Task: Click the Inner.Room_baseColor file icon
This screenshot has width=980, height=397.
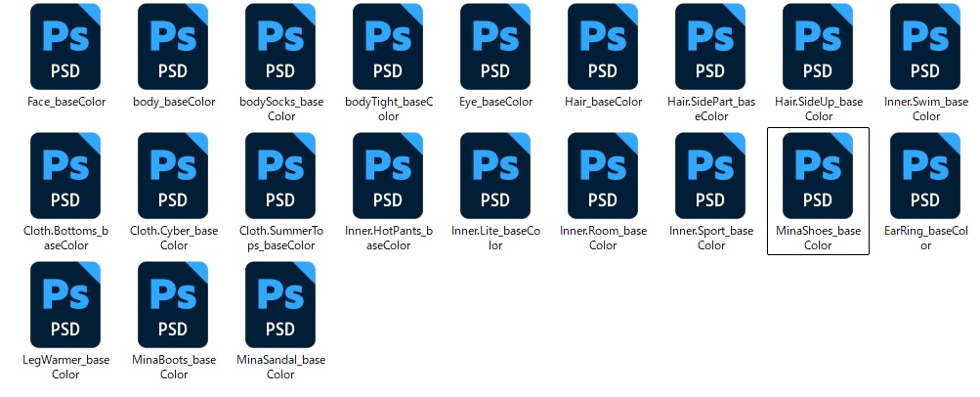Action: (x=603, y=176)
